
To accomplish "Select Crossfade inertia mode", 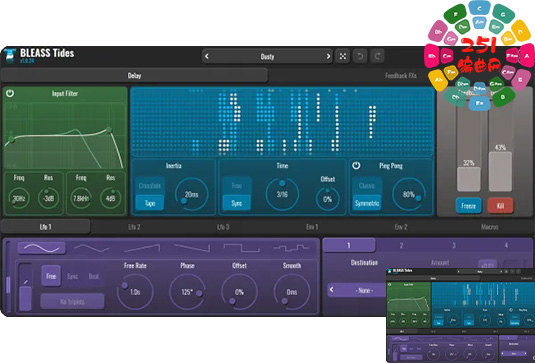I will pyautogui.click(x=150, y=186).
